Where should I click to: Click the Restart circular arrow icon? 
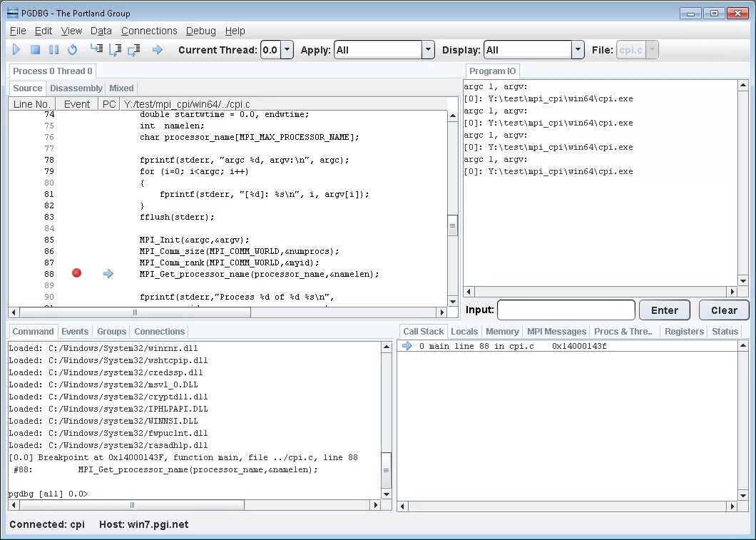(72, 50)
